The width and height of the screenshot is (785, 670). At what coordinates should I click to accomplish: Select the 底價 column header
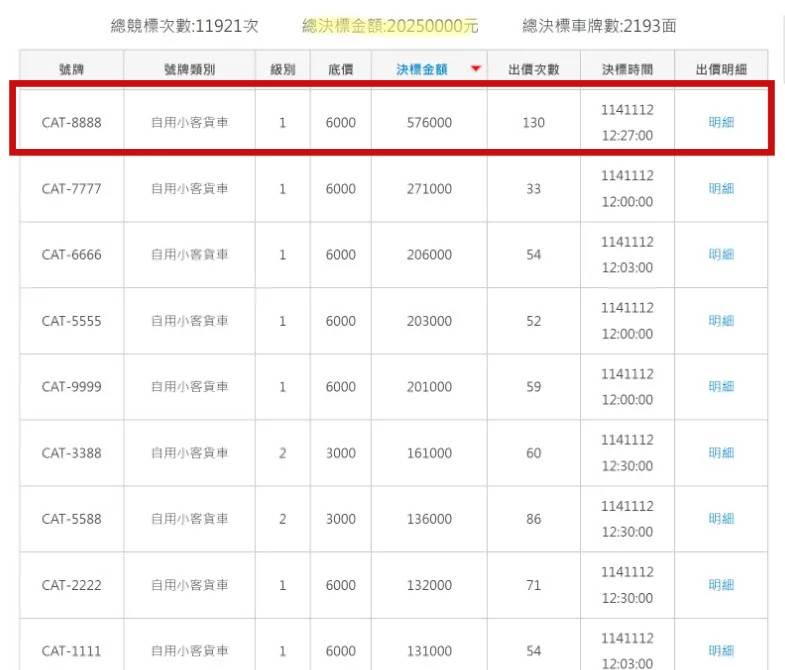[340, 69]
